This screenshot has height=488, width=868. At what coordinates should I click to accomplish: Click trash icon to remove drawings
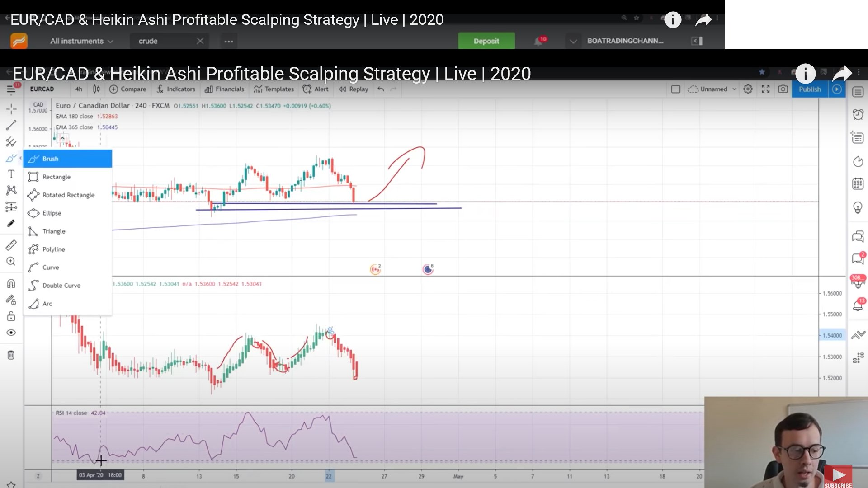11,355
